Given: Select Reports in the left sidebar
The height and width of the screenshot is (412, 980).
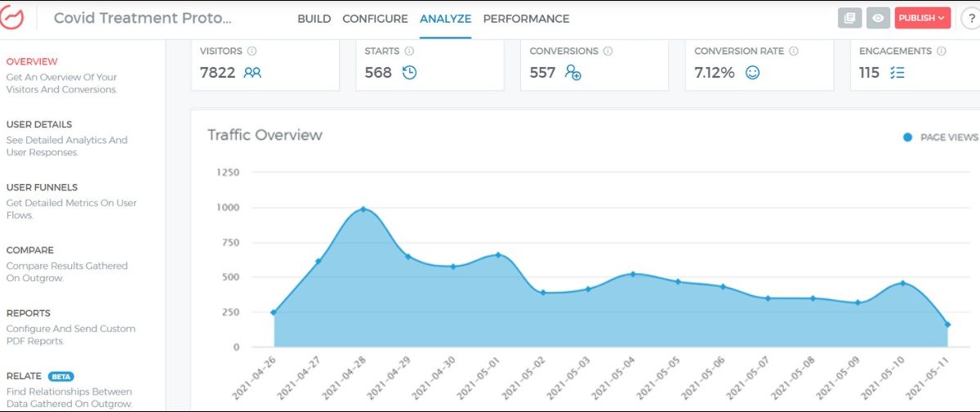Looking at the screenshot, I should pyautogui.click(x=28, y=313).
